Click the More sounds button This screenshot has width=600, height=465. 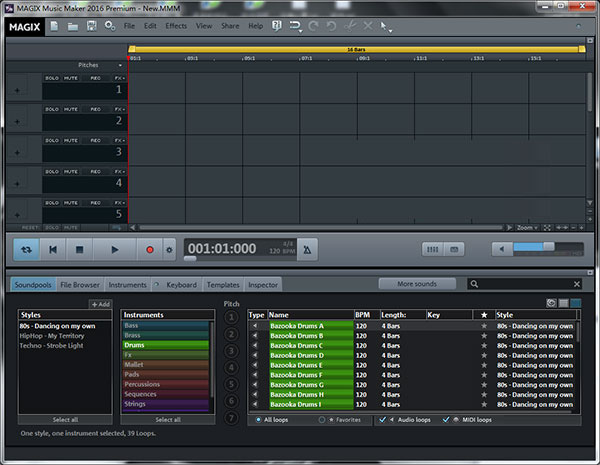pos(417,284)
